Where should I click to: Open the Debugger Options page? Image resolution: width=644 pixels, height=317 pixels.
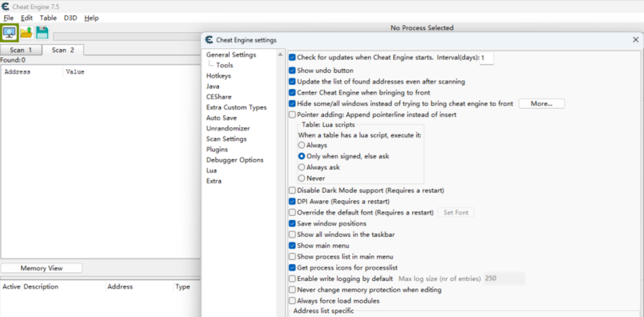(235, 160)
